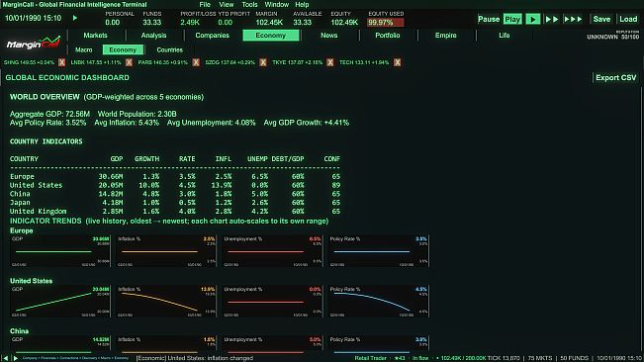Open the United States GDP chart
Screen dimensions: 644x362
(60, 302)
